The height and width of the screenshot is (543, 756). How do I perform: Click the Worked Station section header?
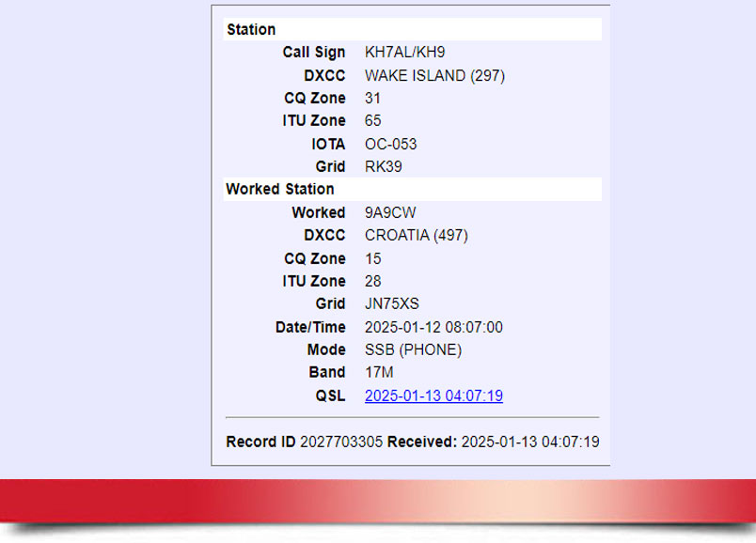coord(279,190)
